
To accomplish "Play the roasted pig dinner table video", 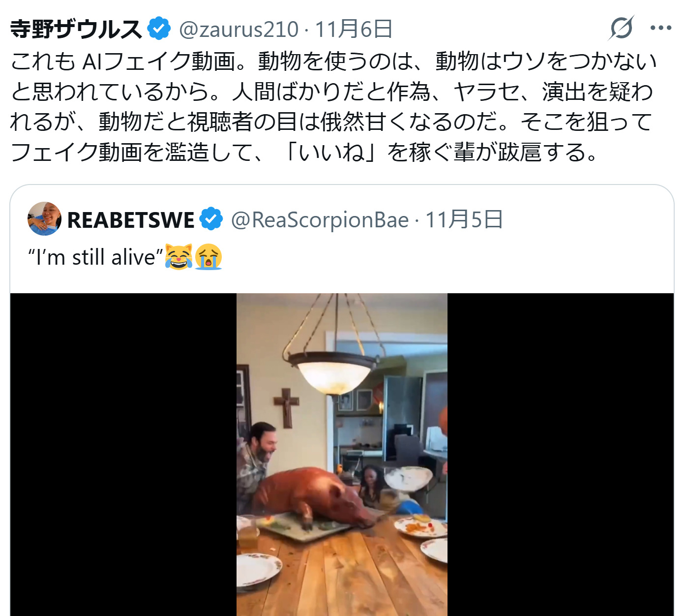I will [x=342, y=455].
